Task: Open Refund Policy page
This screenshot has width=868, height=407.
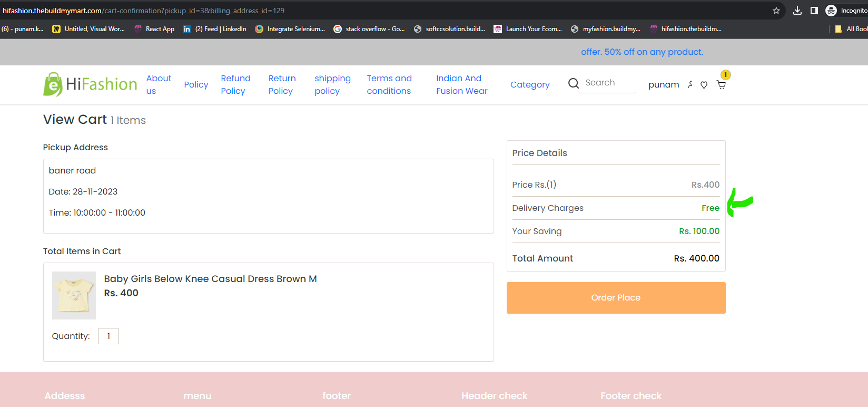Action: click(235, 84)
